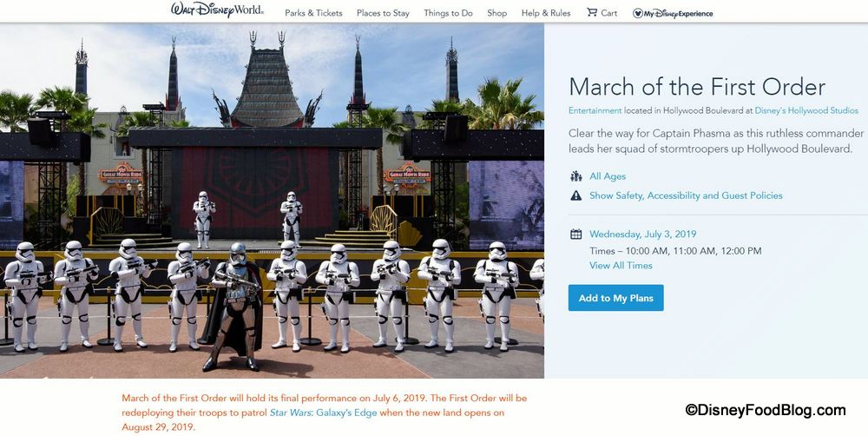The image size is (868, 436).
Task: Select the Shop menu item
Action: [x=496, y=13]
